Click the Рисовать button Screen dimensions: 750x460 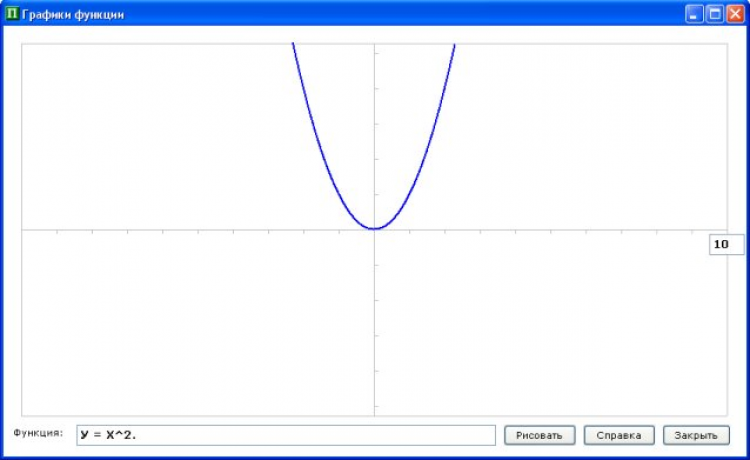pos(540,435)
